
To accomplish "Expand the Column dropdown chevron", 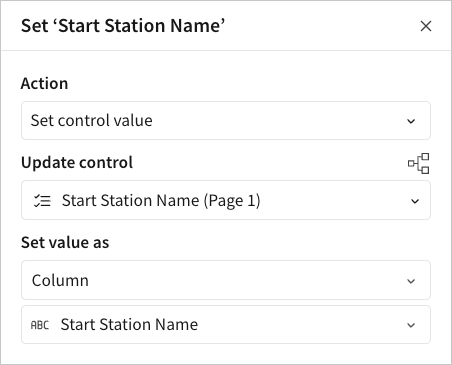I will [x=411, y=281].
